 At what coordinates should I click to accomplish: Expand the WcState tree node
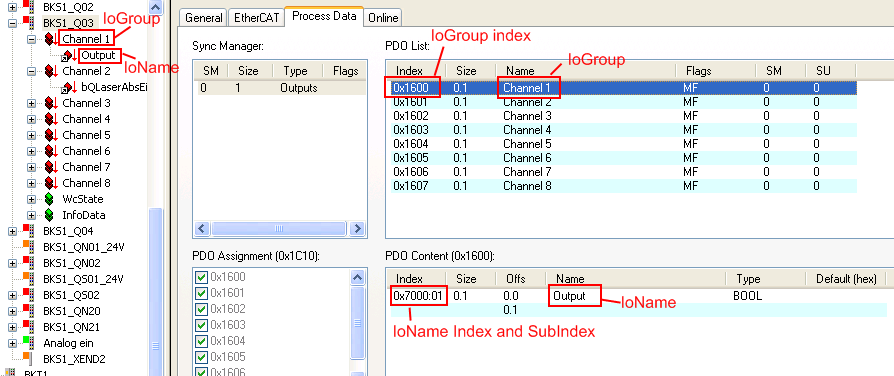click(32, 199)
